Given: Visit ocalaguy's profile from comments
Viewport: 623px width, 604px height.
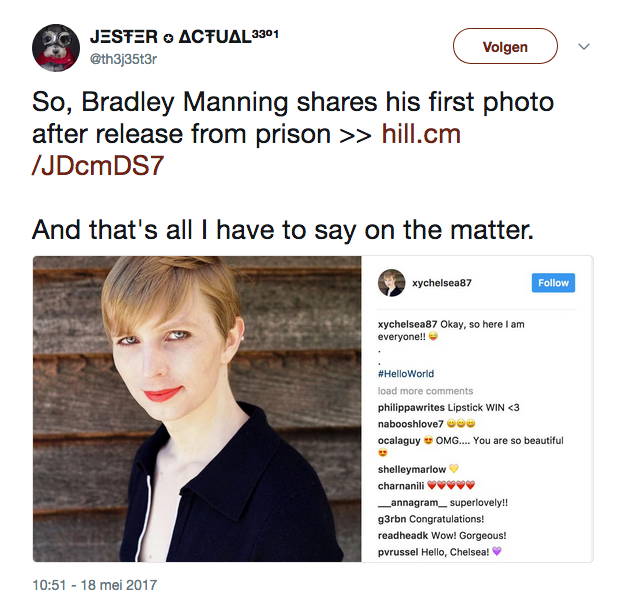Looking at the screenshot, I should pos(400,440).
